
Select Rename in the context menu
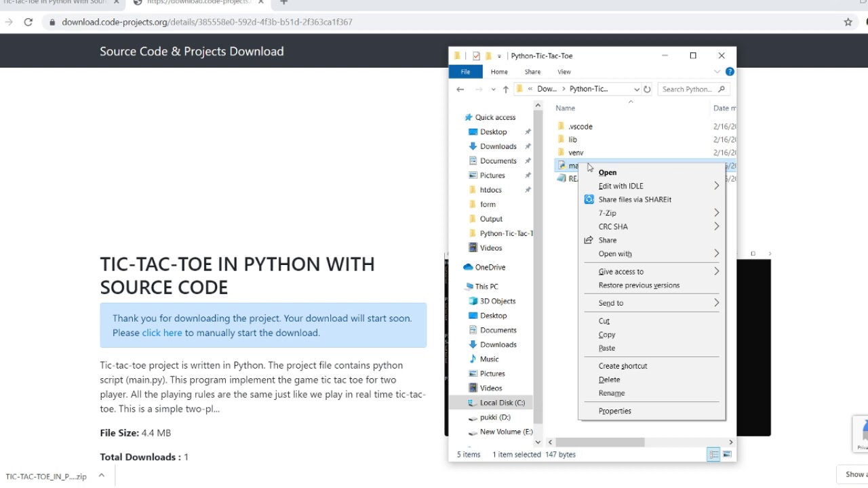click(611, 393)
